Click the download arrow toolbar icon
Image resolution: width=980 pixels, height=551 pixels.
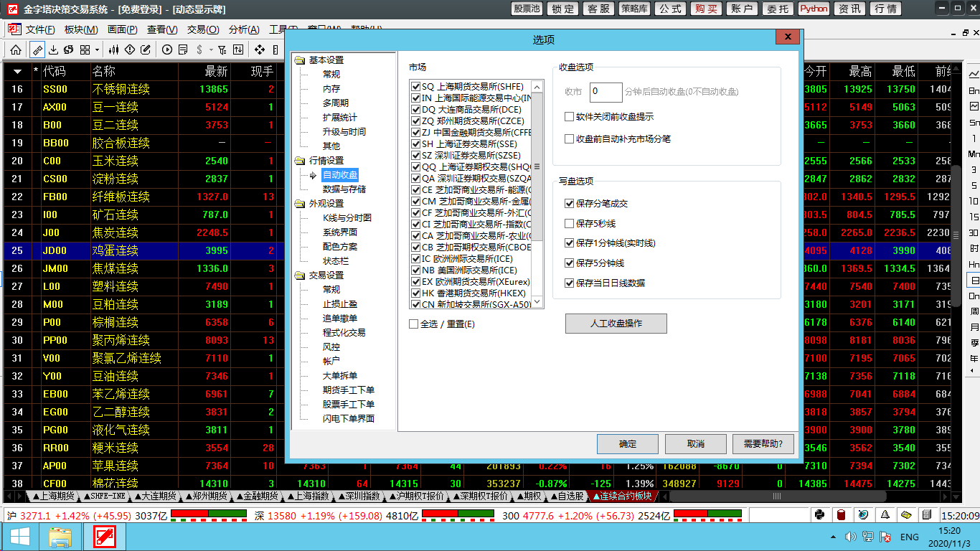pyautogui.click(x=53, y=50)
